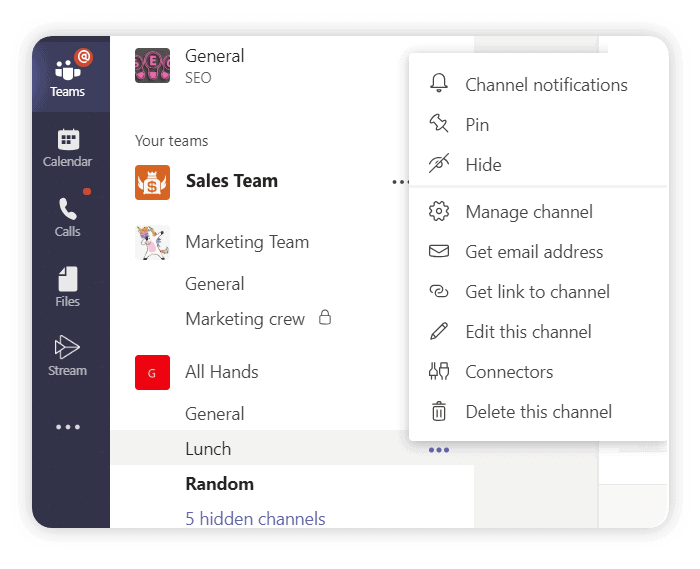Select Edit this channel option
The image size is (700, 569).
click(538, 332)
